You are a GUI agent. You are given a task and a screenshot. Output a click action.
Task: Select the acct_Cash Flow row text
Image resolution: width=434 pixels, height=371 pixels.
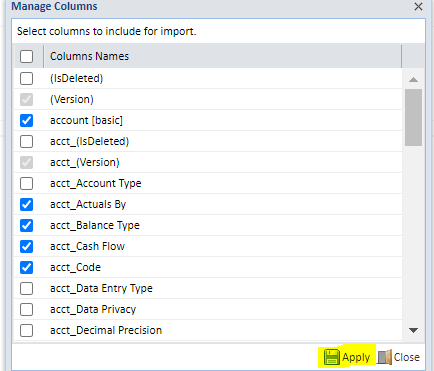[x=87, y=246]
